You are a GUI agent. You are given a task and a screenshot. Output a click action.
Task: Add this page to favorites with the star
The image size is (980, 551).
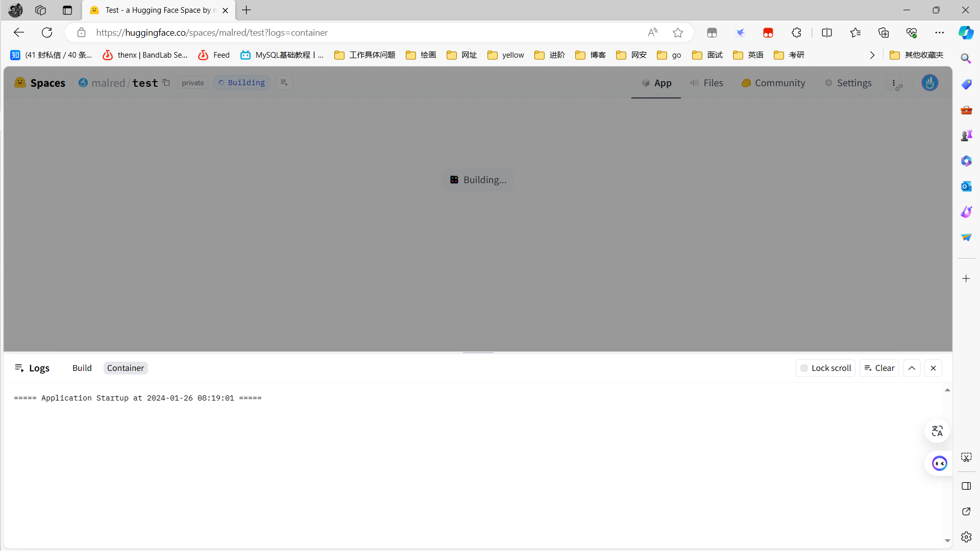point(678,33)
